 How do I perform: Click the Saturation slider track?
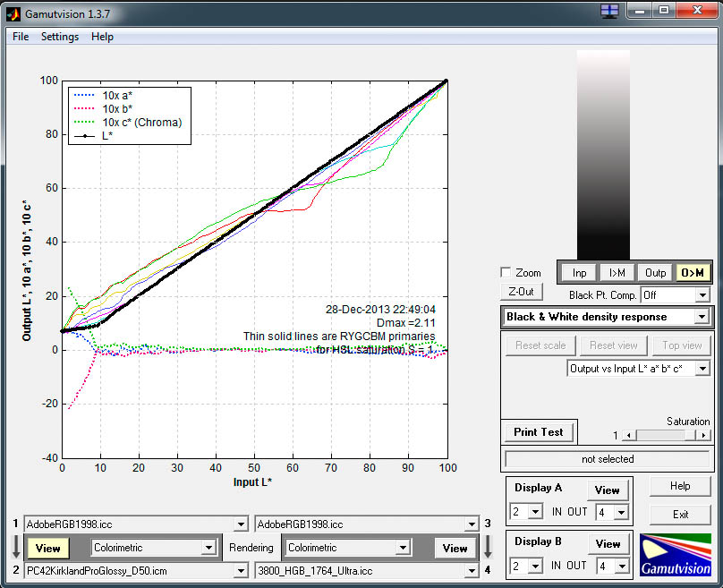point(658,435)
